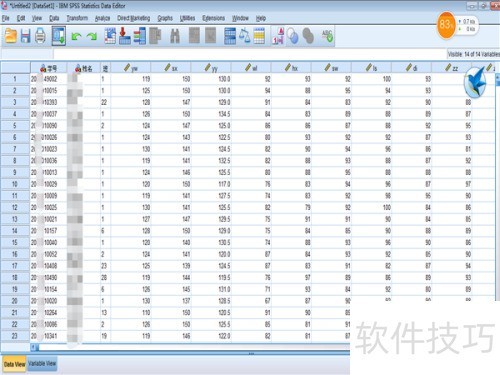Open the Window menu
The width and height of the screenshot is (500, 375).
240,18
